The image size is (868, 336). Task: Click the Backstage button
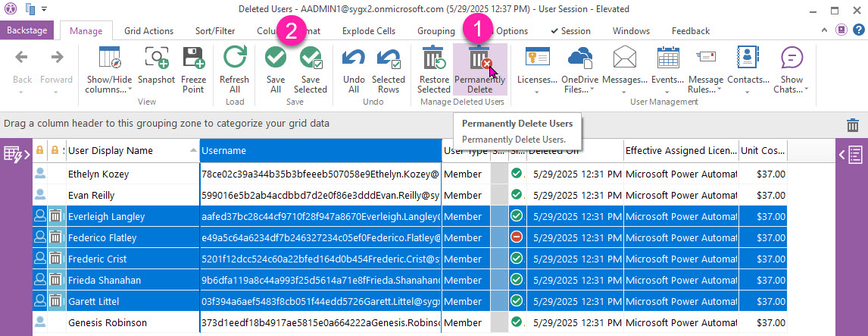(30, 31)
